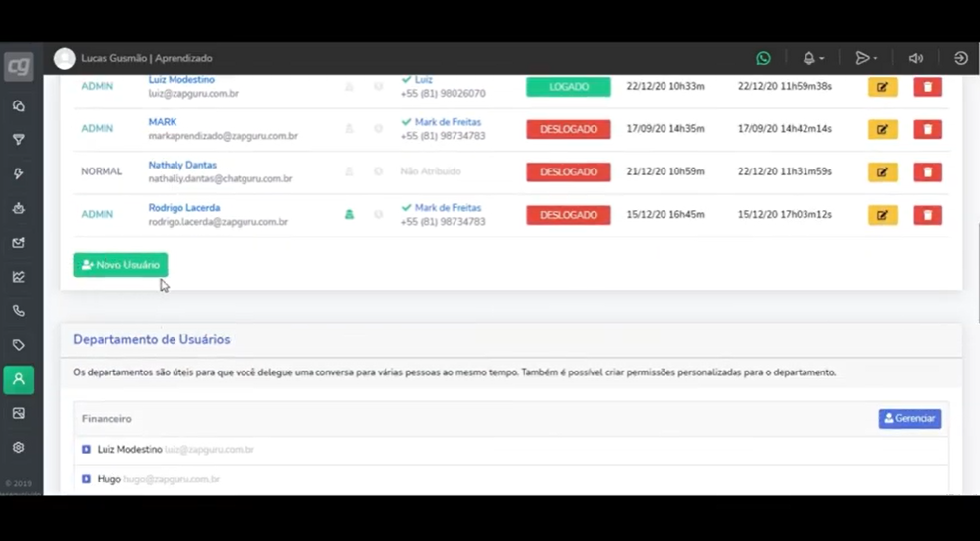Screen dimensions: 980x541
Task: Toggle the grey circle icon in MARK row
Action: [x=379, y=129]
